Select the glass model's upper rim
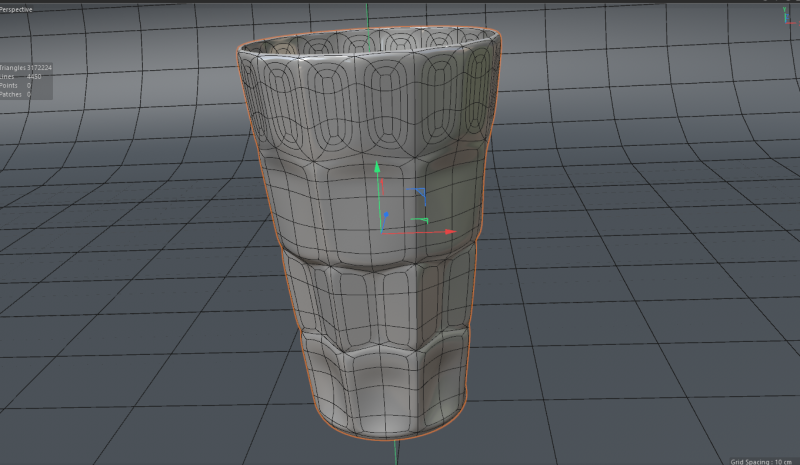The image size is (800, 465). pyautogui.click(x=368, y=44)
